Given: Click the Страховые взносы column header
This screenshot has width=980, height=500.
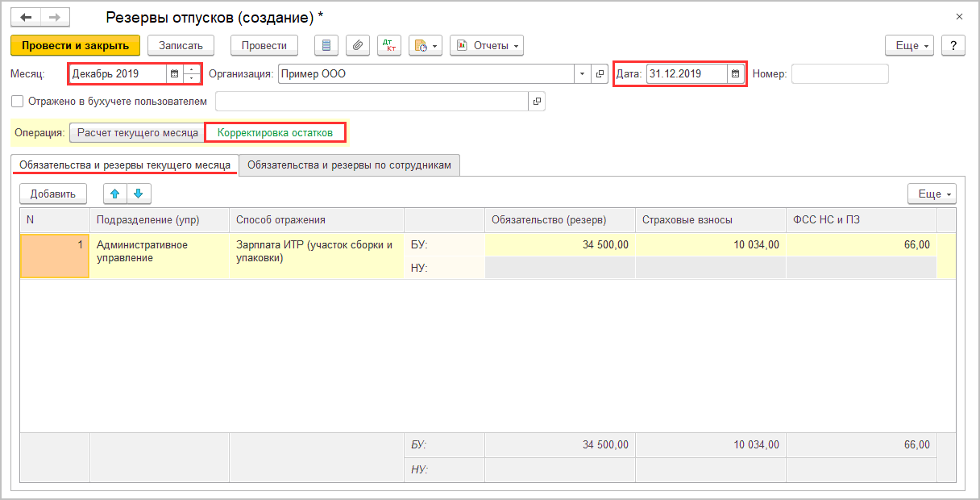Looking at the screenshot, I should tap(710, 220).
